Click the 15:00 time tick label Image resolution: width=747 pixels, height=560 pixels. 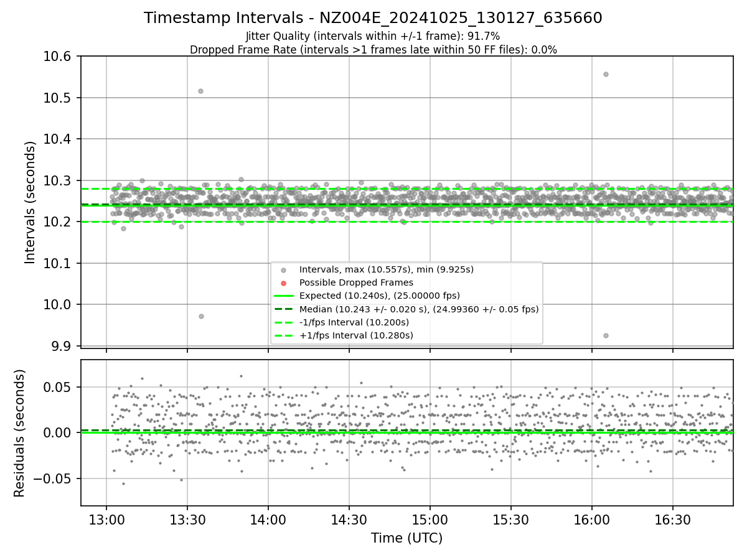(x=430, y=520)
